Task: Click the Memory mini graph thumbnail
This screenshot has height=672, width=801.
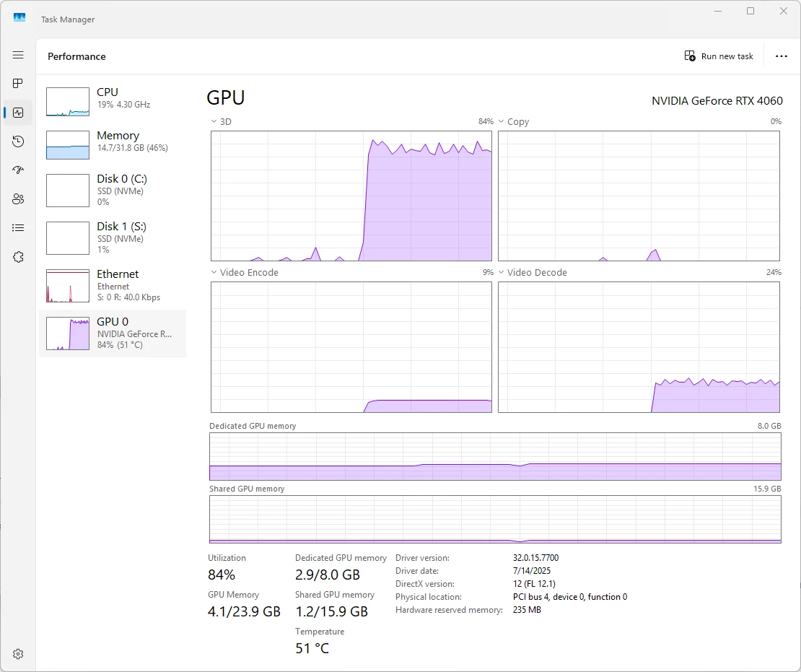Action: tap(68, 145)
